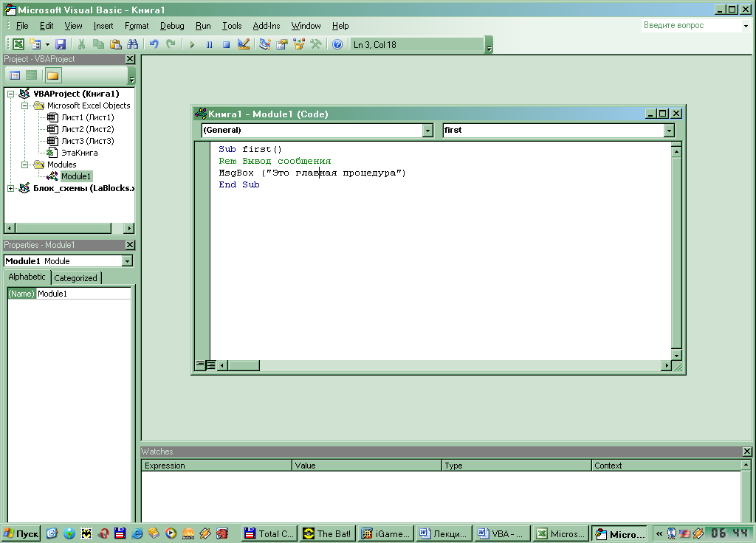This screenshot has width=756, height=543.
Task: Open the Debug menu
Action: pyautogui.click(x=172, y=26)
